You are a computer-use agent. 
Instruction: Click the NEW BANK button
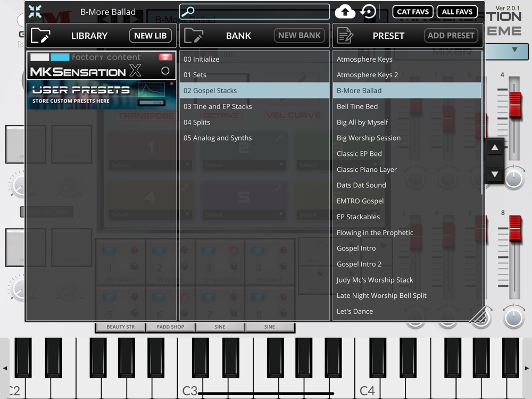point(299,36)
